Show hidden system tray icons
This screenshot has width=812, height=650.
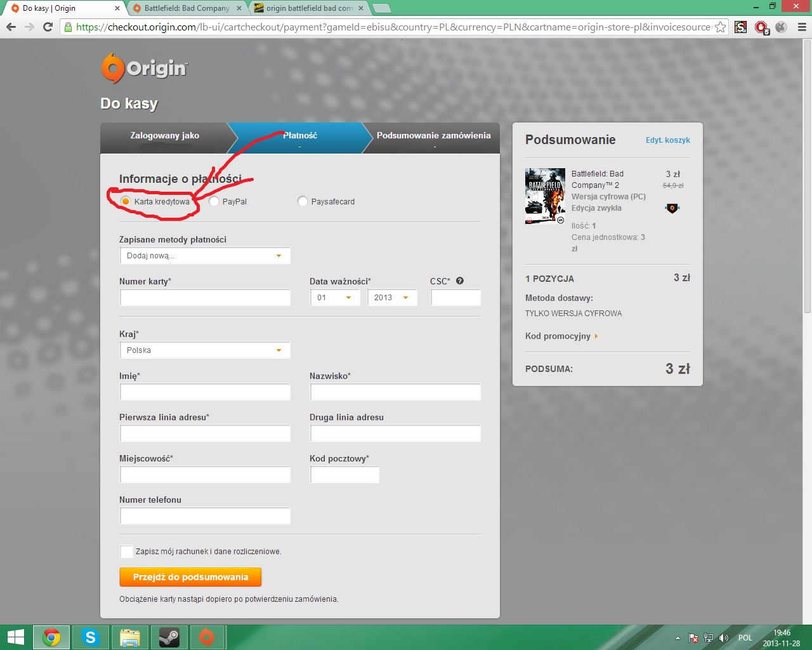tap(678, 638)
